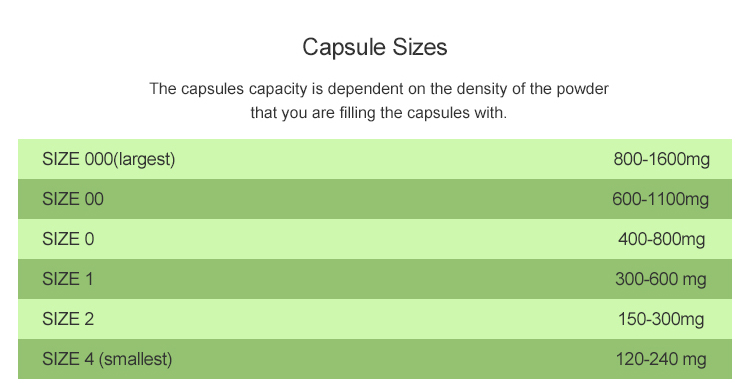
Task: Click the word "(largest)" in first row
Action: click(x=144, y=159)
